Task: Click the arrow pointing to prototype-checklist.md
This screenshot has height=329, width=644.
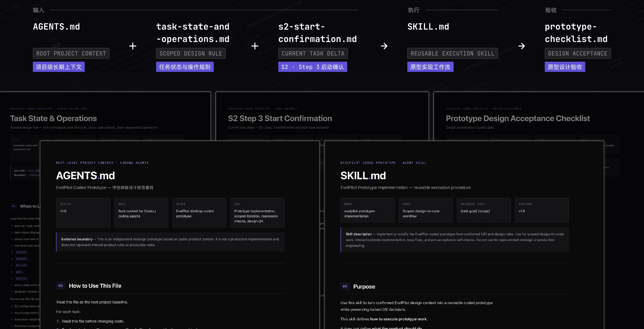Action: pos(522,46)
